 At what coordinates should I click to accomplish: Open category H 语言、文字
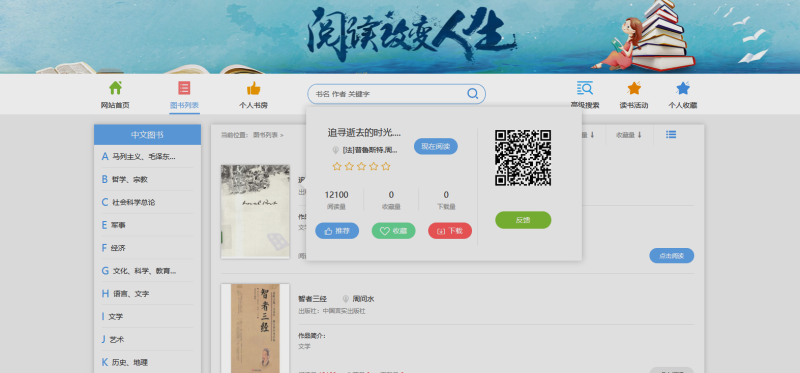(147, 293)
